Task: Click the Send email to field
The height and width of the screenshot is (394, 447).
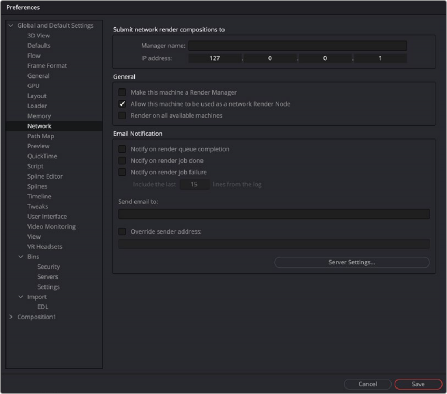Action: coord(274,214)
